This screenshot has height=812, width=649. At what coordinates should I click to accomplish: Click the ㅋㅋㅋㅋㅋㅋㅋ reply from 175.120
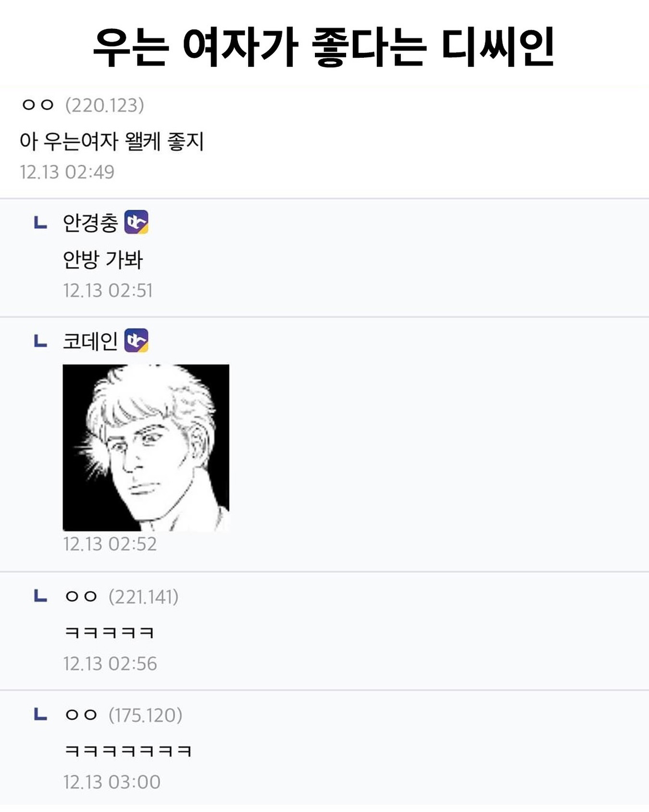[x=128, y=750]
